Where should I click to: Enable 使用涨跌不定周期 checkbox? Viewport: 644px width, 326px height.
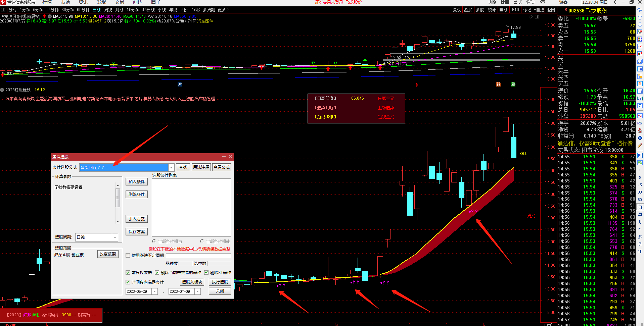[128, 256]
